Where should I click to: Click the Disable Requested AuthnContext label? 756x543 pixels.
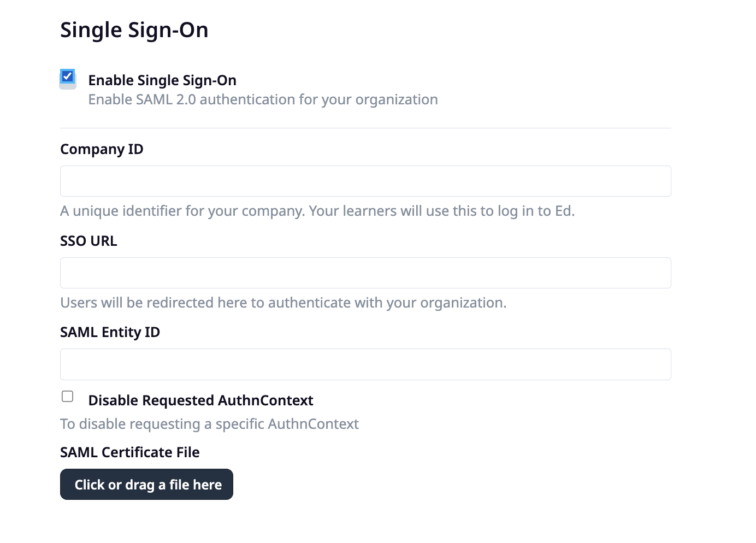[x=200, y=400]
